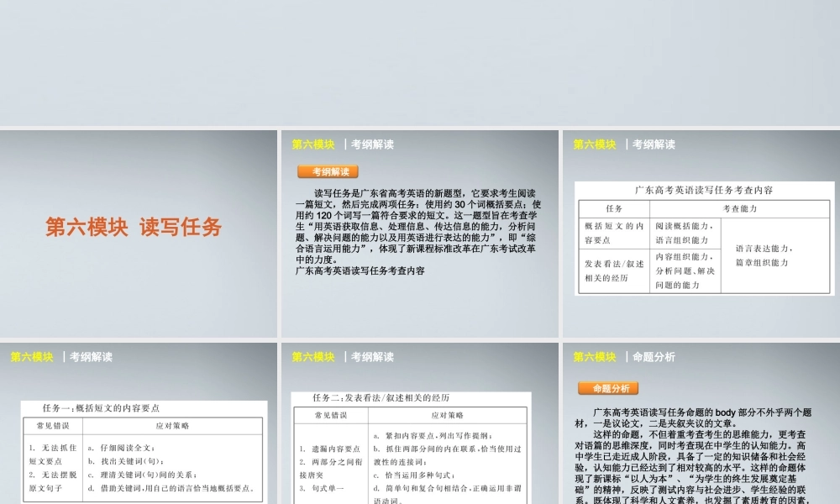Image resolution: width=840 pixels, height=504 pixels.
Task: Click the 应对策略 header in the 任务一 table
Action: [172, 426]
